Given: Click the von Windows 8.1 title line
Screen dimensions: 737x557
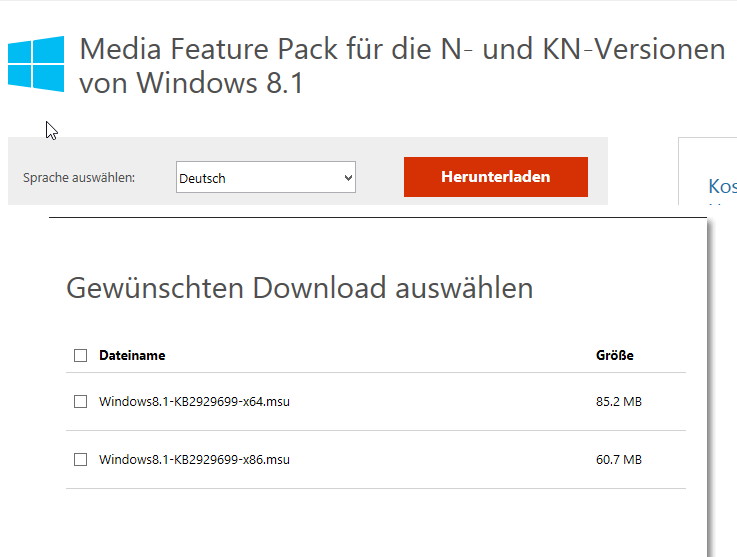Looking at the screenshot, I should (x=191, y=83).
